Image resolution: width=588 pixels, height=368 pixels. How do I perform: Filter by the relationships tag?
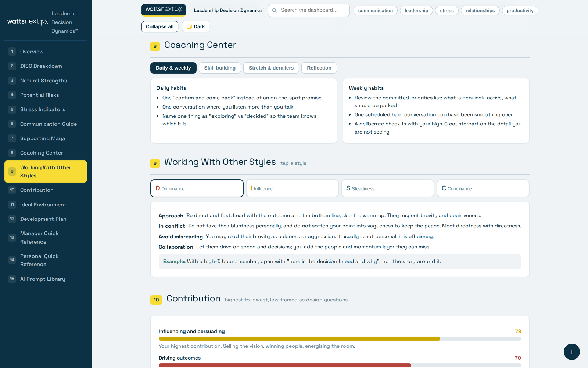(x=480, y=10)
